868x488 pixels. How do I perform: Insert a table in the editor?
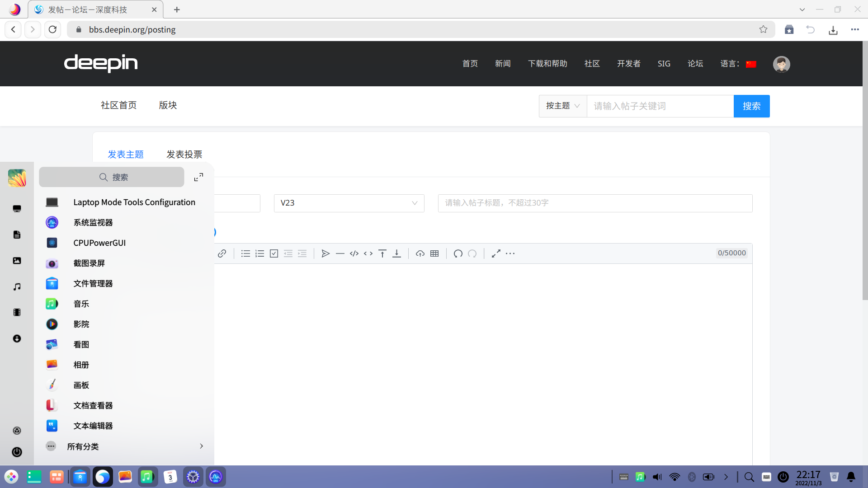[434, 253]
